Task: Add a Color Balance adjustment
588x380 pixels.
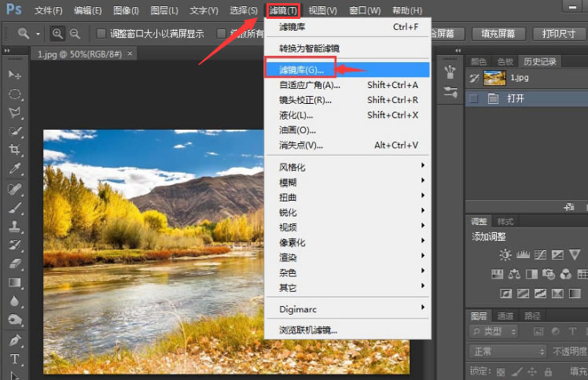Action: [x=514, y=274]
